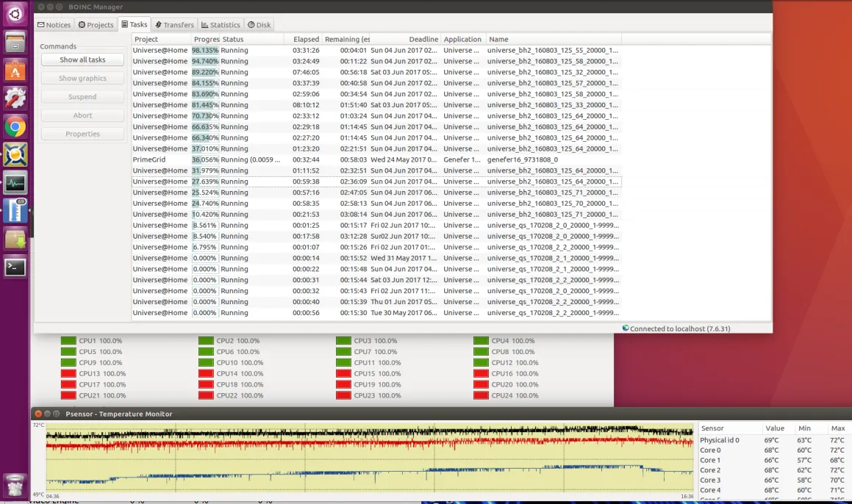The image size is (852, 504).
Task: Select the task with elapsed 08:10:12
Action: (x=376, y=105)
